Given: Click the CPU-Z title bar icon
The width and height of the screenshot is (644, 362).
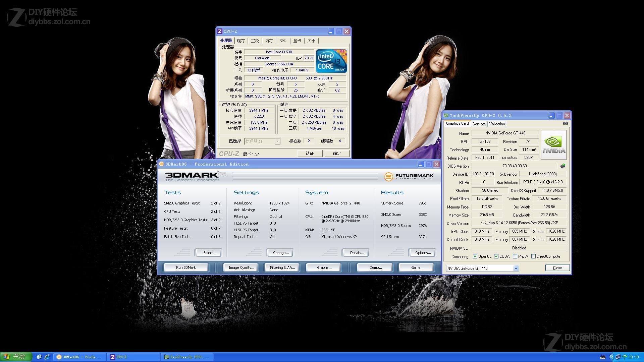Looking at the screenshot, I should coord(220,31).
